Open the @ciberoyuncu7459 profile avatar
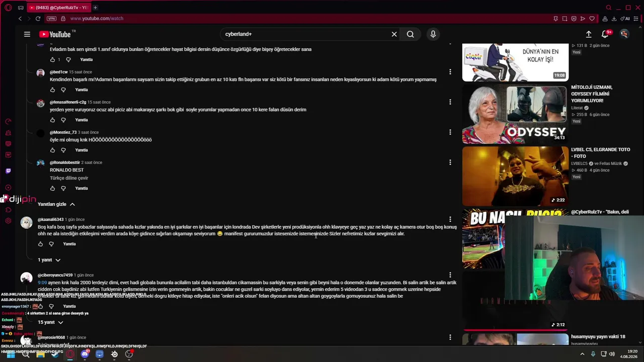644x362 pixels. 26,278
